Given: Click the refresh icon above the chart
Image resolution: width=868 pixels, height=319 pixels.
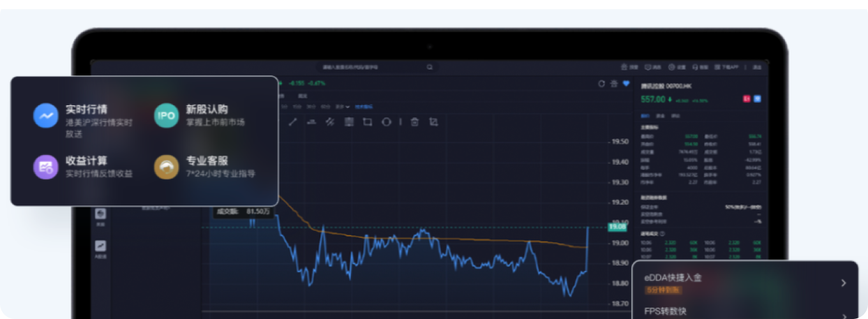Looking at the screenshot, I should pyautogui.click(x=601, y=84).
